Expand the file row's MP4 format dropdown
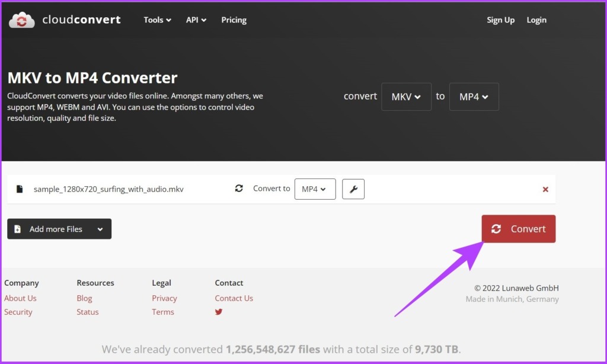607x364 pixels. [x=315, y=189]
